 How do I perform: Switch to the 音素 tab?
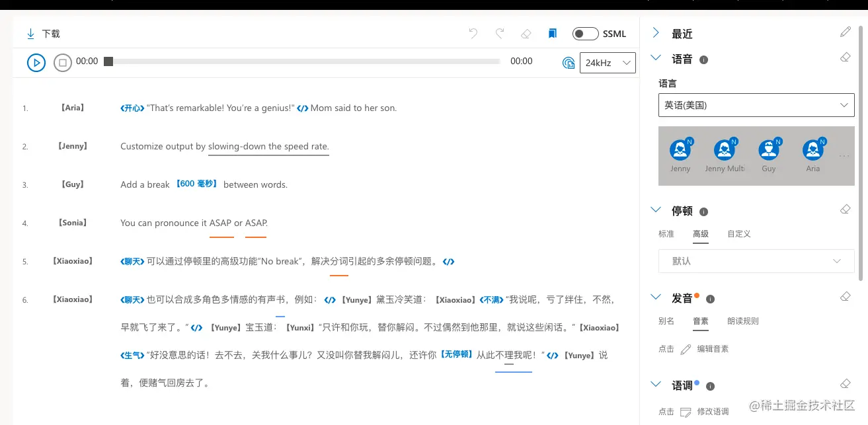(x=701, y=321)
